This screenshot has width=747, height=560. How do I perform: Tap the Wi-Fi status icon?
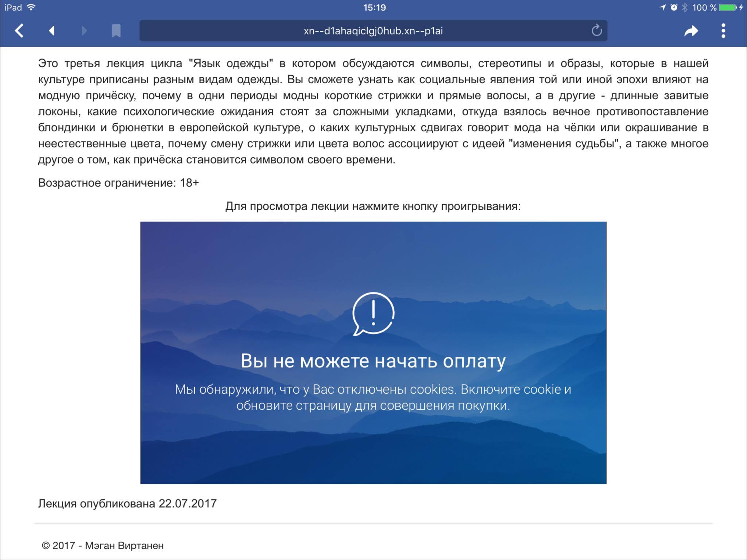coord(31,7)
